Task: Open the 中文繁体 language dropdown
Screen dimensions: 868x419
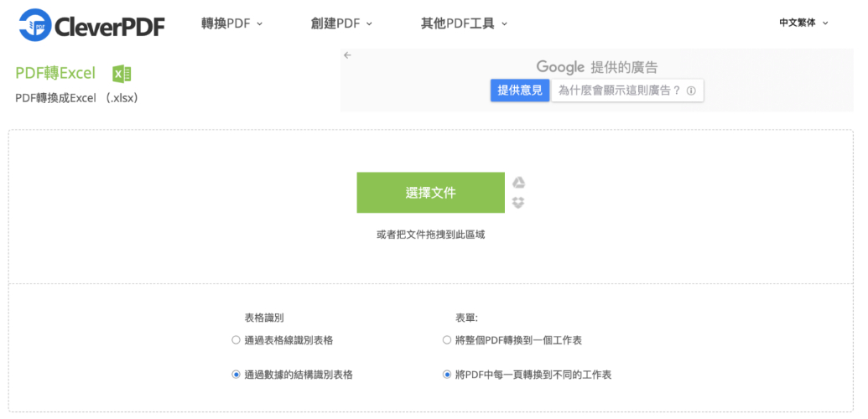Action: 803,23
